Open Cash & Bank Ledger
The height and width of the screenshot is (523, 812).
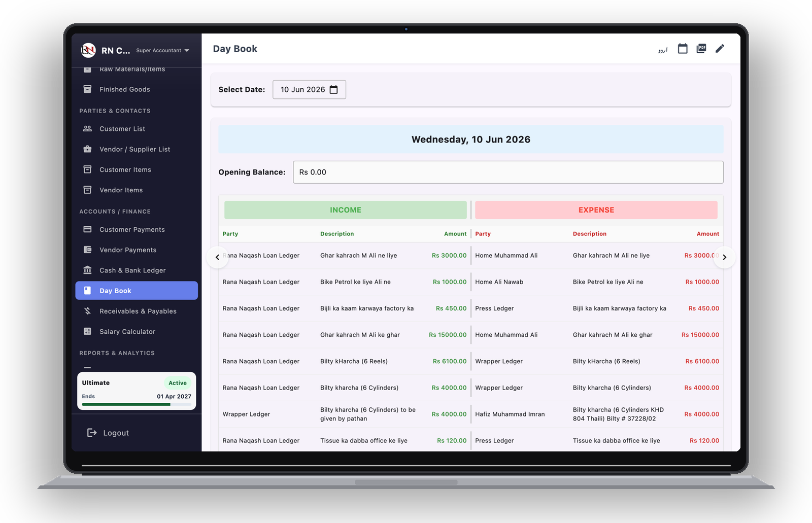137,270
